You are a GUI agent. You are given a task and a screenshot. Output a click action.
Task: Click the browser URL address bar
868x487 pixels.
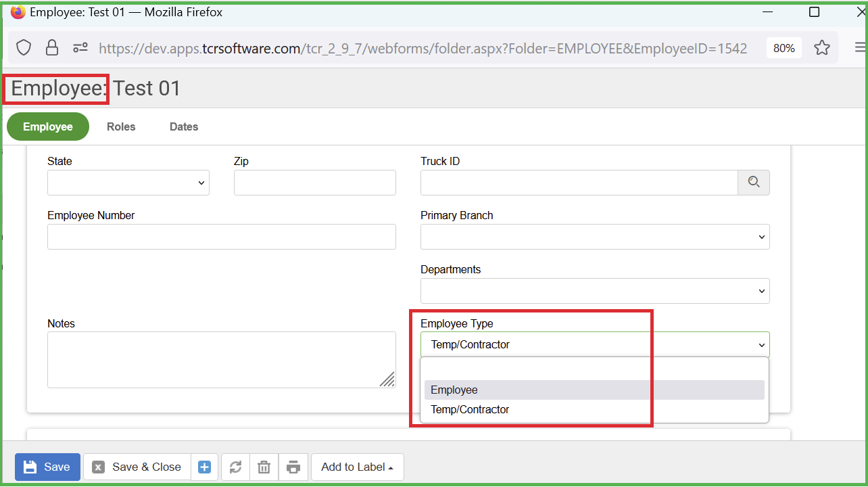tap(423, 48)
